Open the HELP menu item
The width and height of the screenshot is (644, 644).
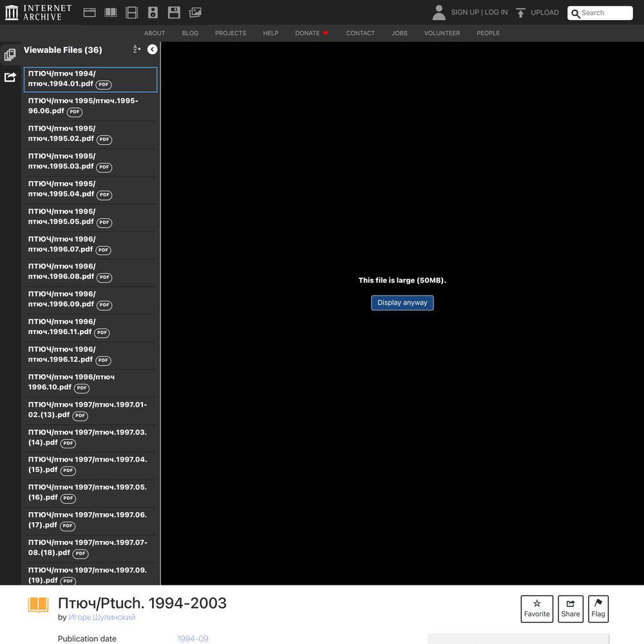270,33
